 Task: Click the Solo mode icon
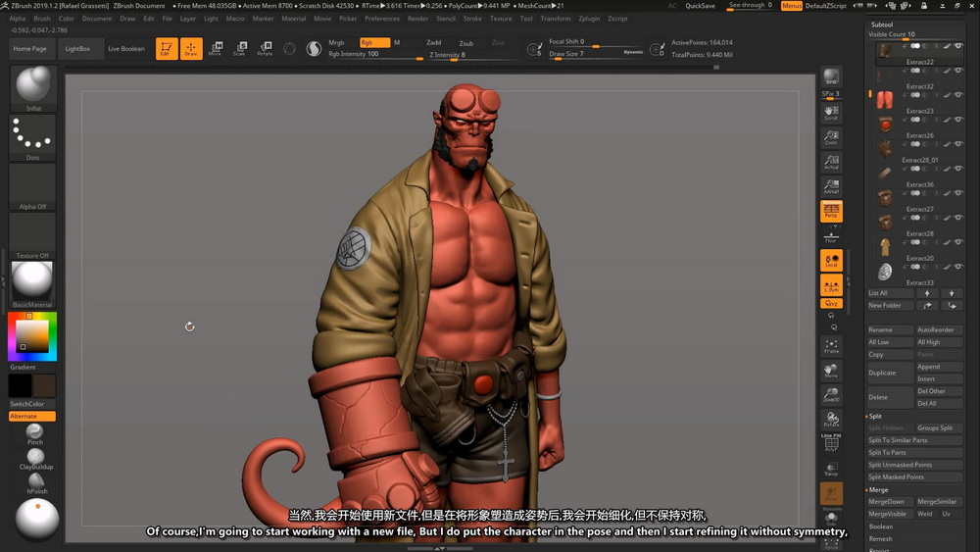(831, 519)
